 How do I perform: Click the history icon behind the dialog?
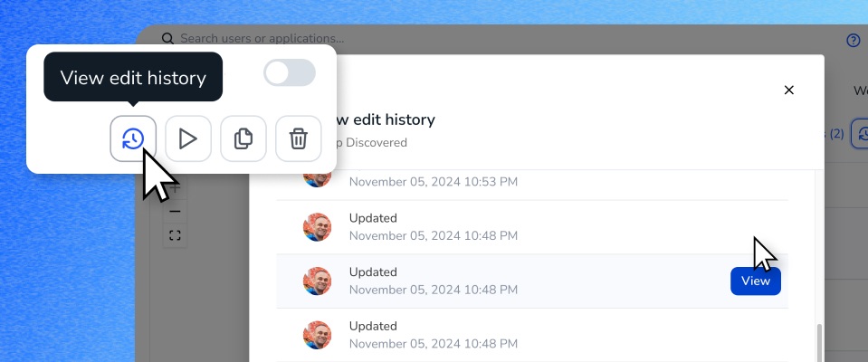(860, 133)
